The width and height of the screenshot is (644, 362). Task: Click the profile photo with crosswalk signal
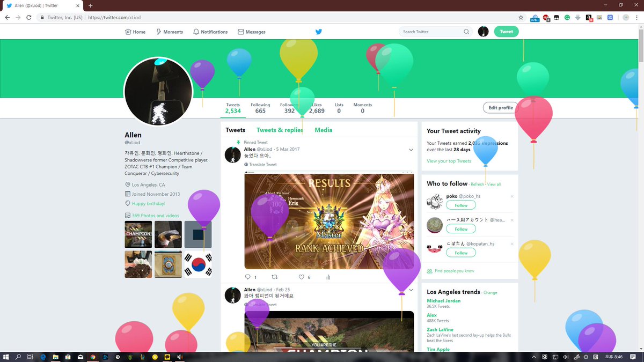(x=158, y=92)
